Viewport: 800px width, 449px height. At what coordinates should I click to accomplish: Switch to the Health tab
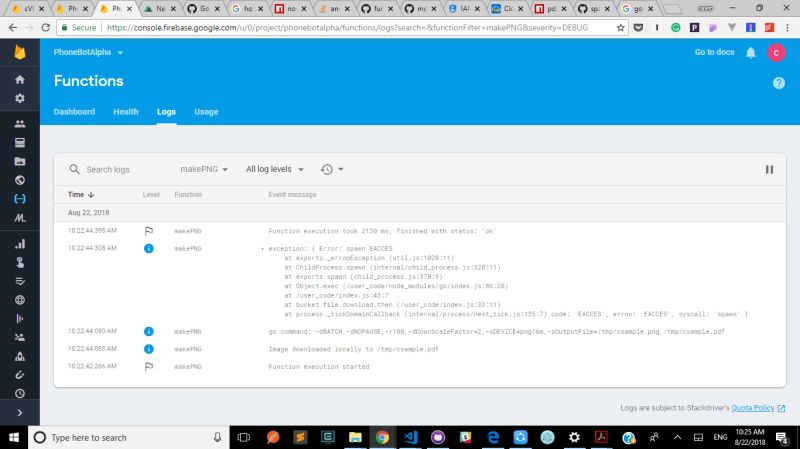click(126, 112)
